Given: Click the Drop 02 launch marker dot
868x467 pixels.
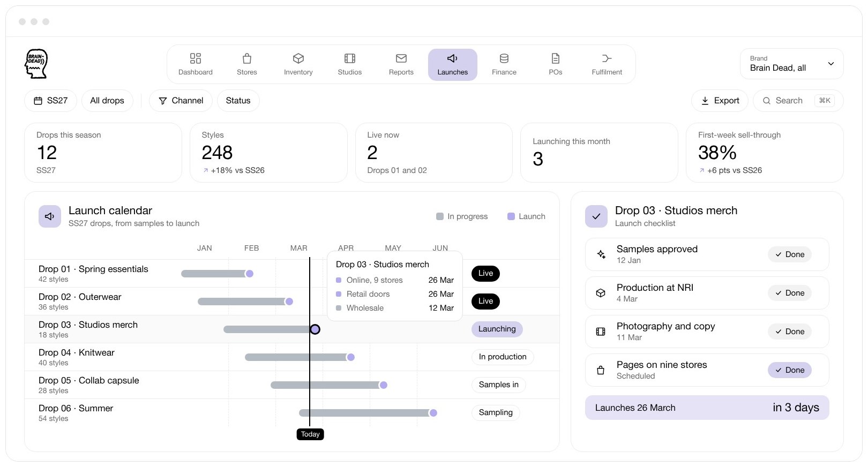Looking at the screenshot, I should 289,302.
